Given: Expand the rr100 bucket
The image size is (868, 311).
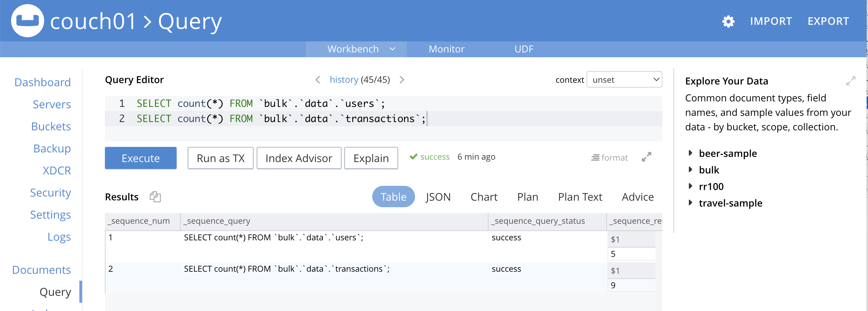Looking at the screenshot, I should (x=690, y=186).
